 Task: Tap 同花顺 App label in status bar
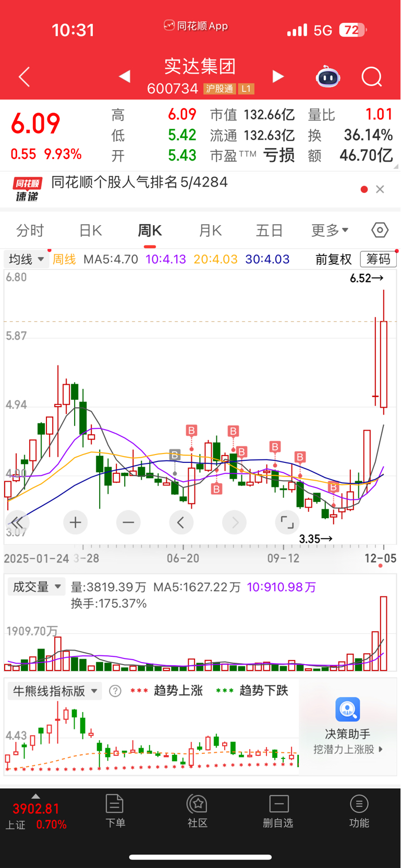click(197, 26)
